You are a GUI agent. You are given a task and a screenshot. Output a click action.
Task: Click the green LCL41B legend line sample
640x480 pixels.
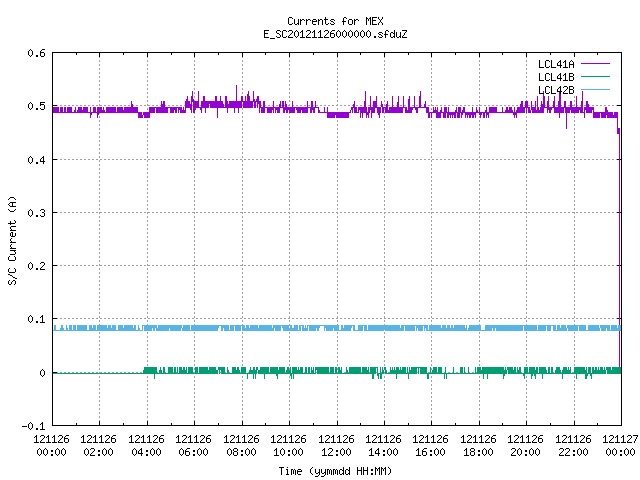(x=595, y=76)
